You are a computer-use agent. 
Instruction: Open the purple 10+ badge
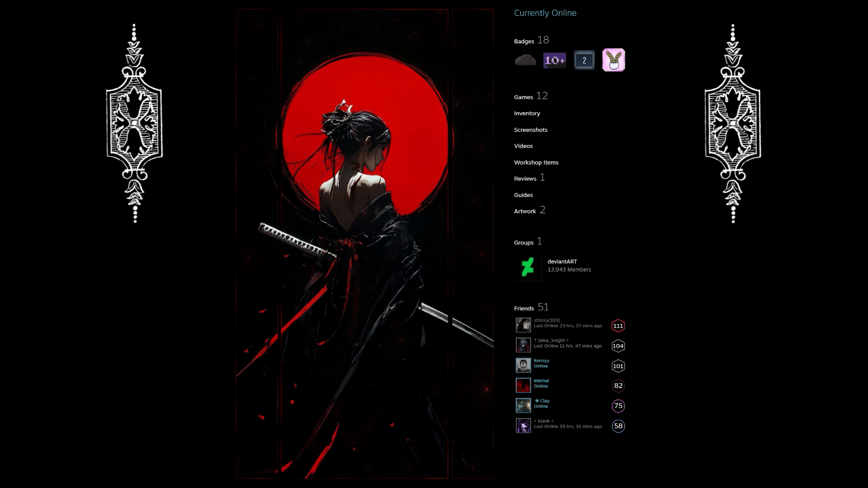[x=555, y=60]
